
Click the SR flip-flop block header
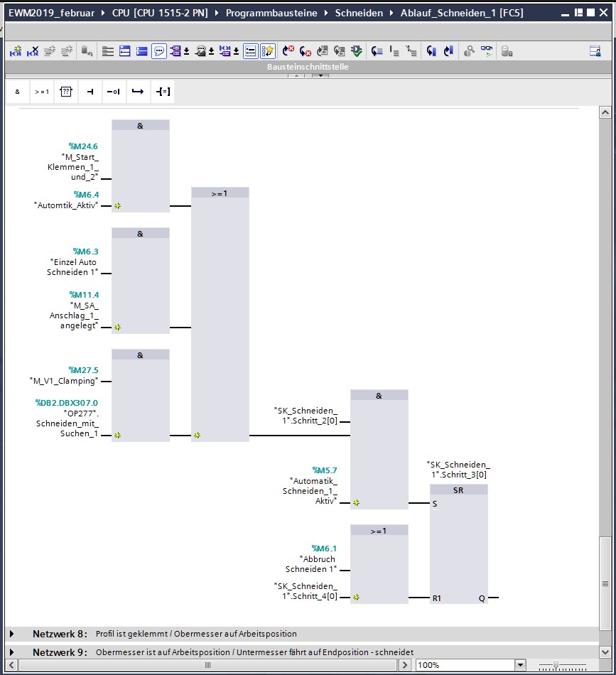pos(458,490)
